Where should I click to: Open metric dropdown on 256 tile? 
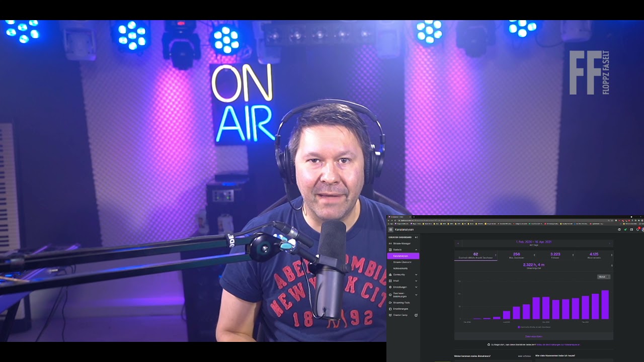(x=534, y=255)
